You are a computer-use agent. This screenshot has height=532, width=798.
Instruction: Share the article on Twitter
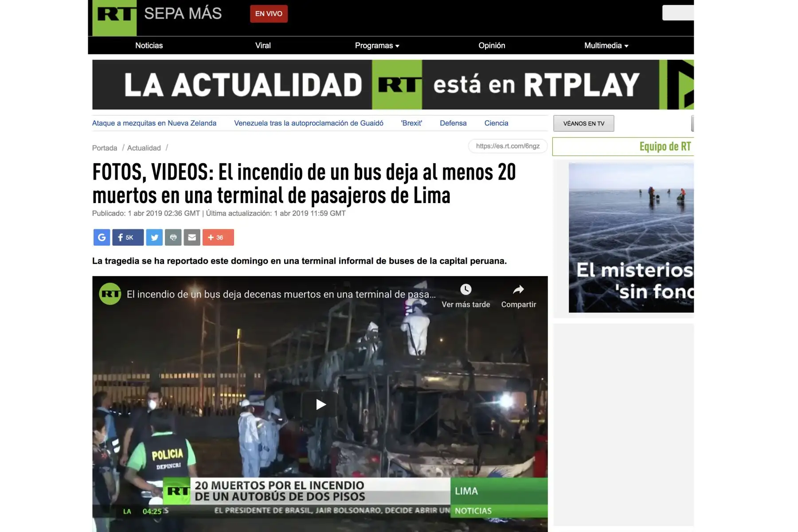[154, 237]
